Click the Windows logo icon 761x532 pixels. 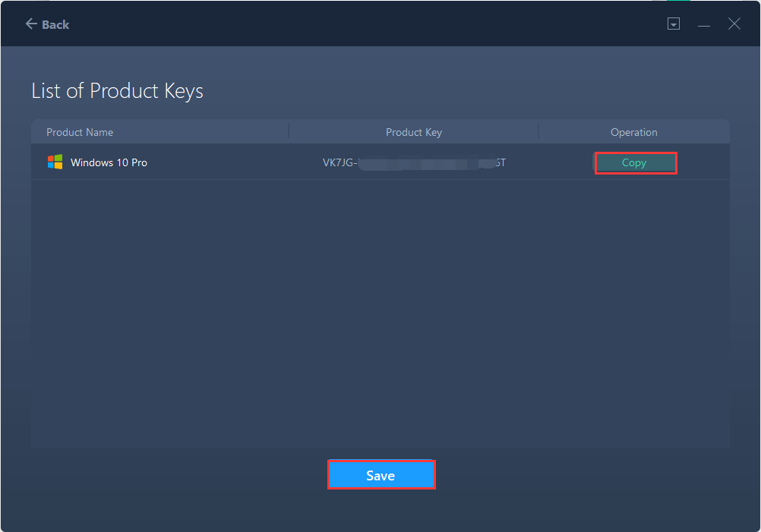click(55, 162)
